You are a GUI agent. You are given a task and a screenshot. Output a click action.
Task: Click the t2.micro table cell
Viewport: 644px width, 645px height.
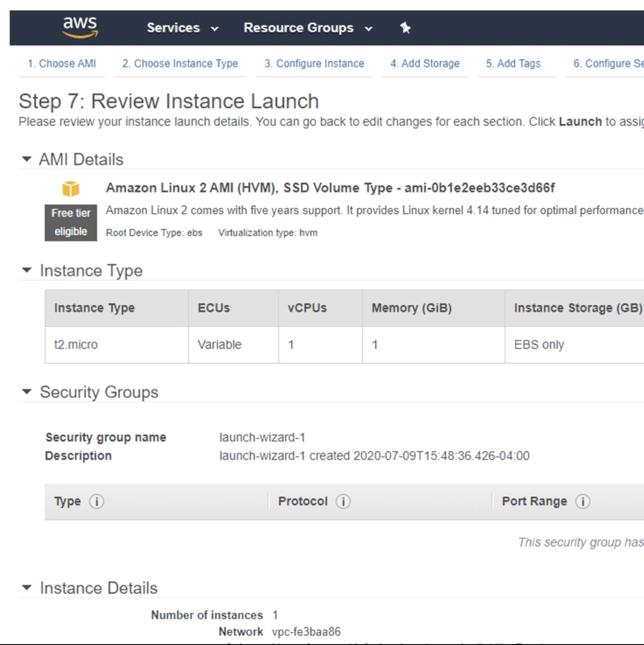click(x=117, y=345)
